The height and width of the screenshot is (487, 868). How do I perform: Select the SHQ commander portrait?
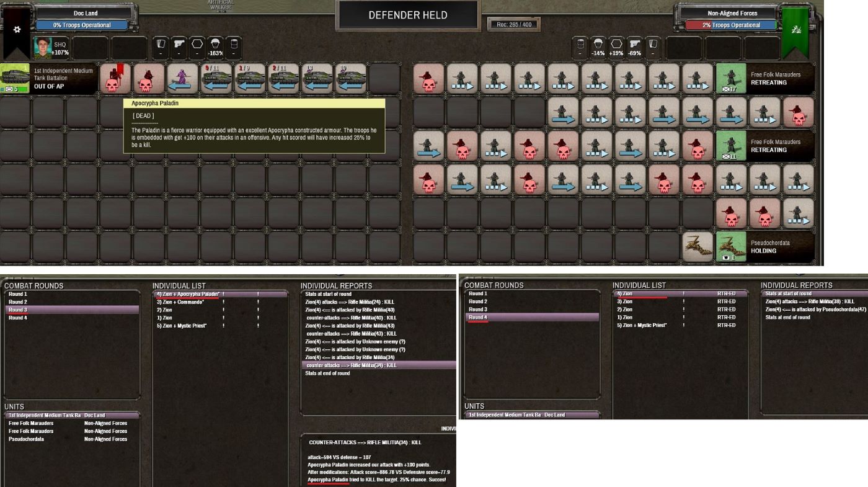point(42,48)
